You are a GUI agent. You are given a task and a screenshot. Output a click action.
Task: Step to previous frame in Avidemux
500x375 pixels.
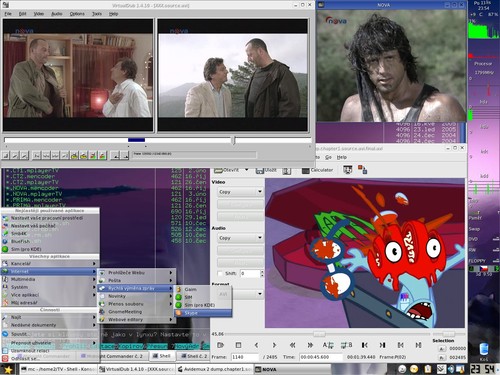(256, 345)
